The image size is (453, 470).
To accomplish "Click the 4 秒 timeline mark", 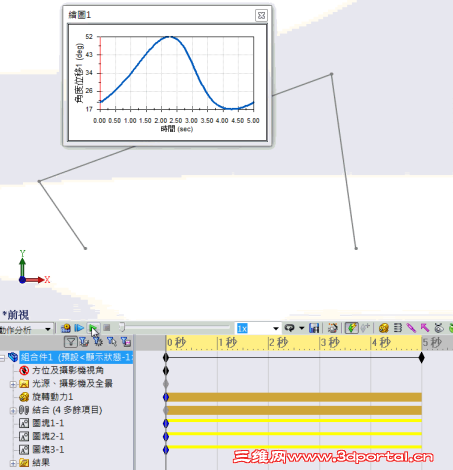I will pos(381,342).
